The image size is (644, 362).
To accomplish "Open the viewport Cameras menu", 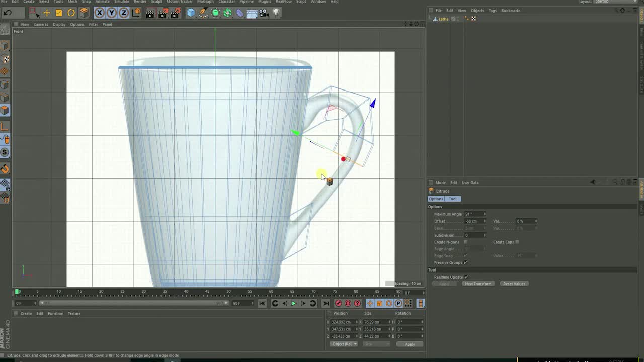I will coord(41,24).
